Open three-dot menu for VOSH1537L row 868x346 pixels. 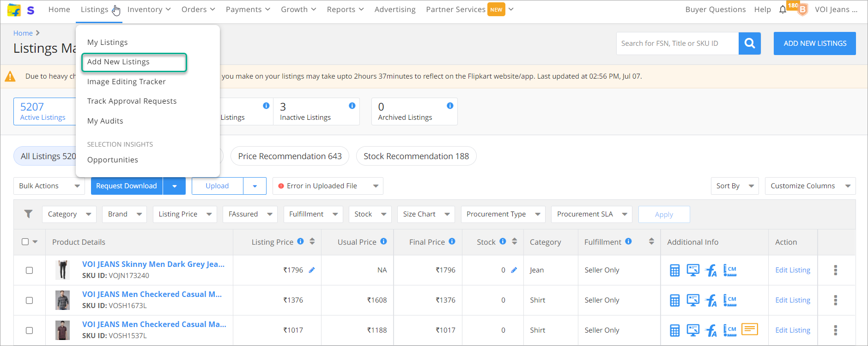coord(835,330)
